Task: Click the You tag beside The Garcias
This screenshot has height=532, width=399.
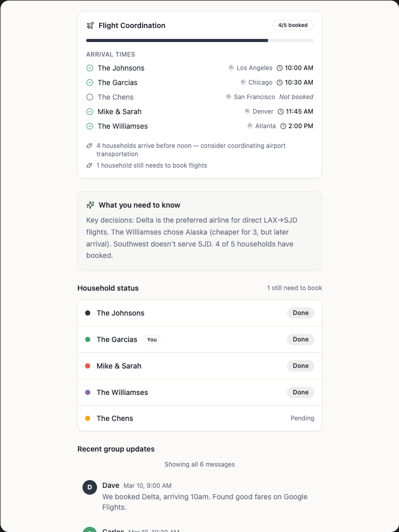Action: click(152, 339)
